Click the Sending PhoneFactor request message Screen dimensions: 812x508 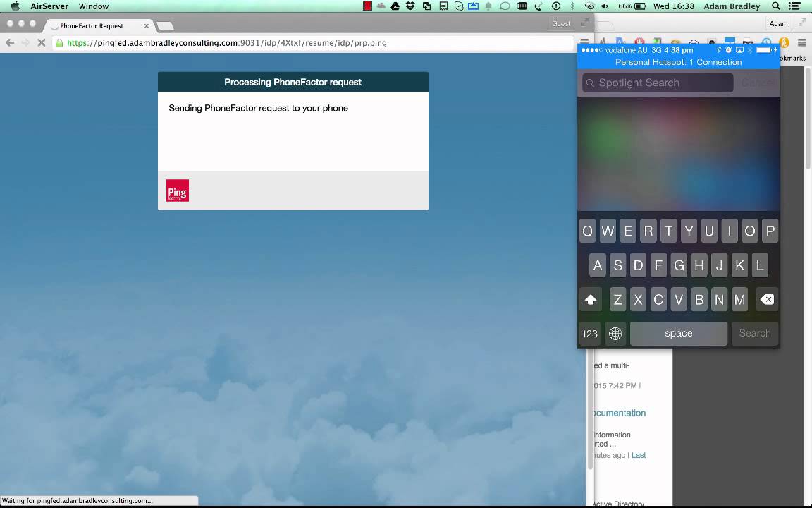pos(258,109)
